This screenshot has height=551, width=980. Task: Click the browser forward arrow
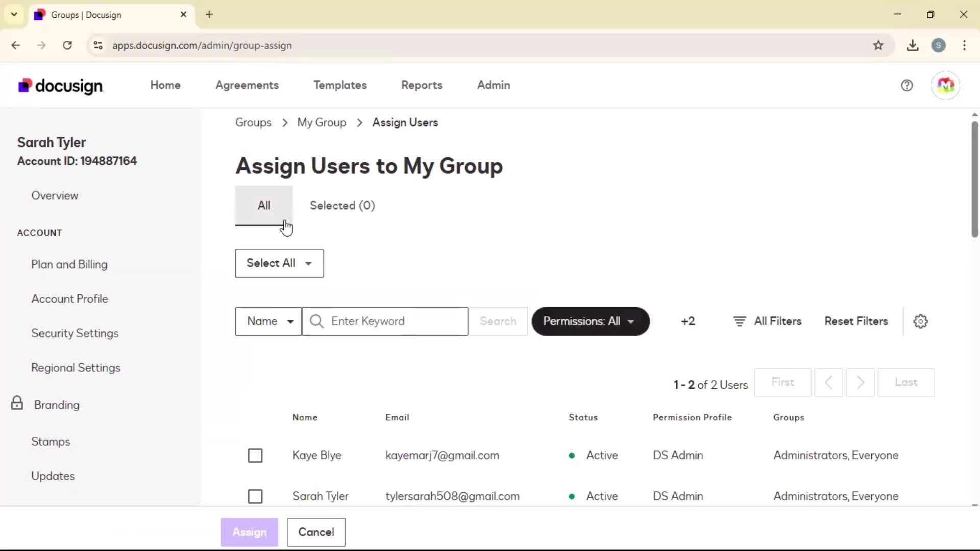[x=41, y=45]
